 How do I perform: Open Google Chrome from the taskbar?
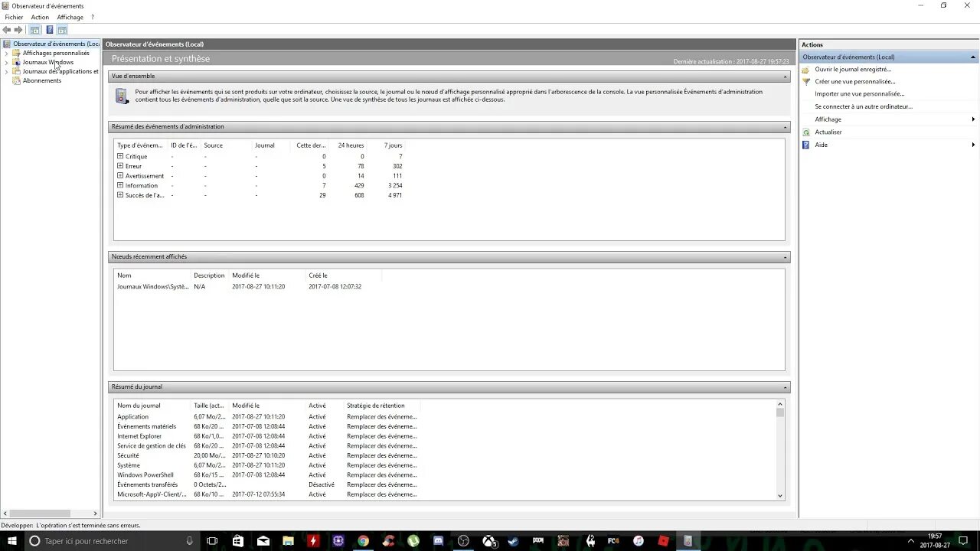pos(363,540)
